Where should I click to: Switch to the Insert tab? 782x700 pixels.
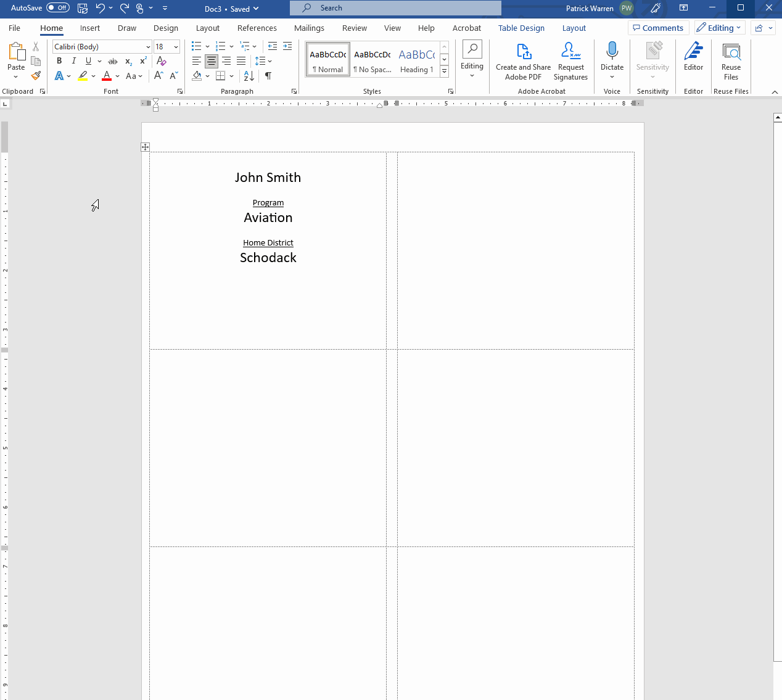click(89, 28)
